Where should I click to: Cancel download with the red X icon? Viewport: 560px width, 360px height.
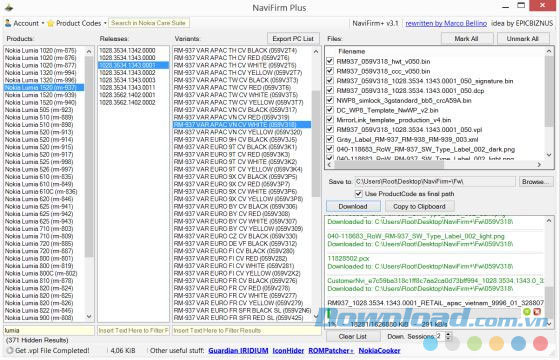537,312
